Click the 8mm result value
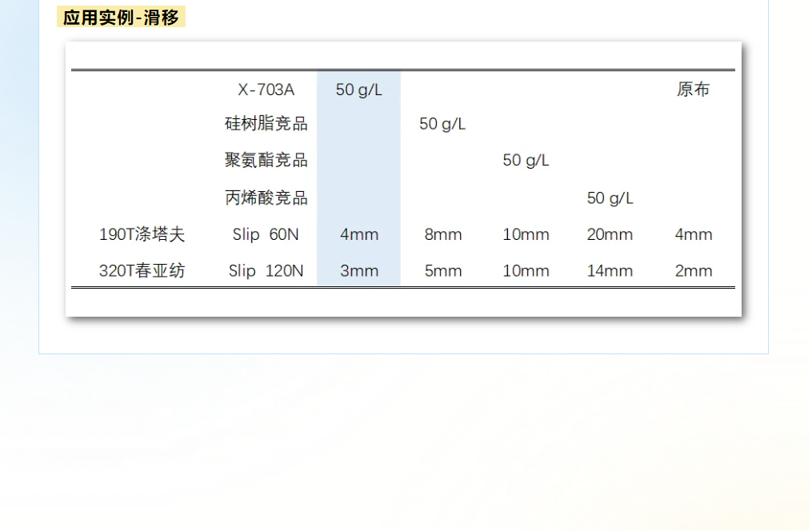Image resolution: width=812 pixels, height=531 pixels. pos(442,234)
